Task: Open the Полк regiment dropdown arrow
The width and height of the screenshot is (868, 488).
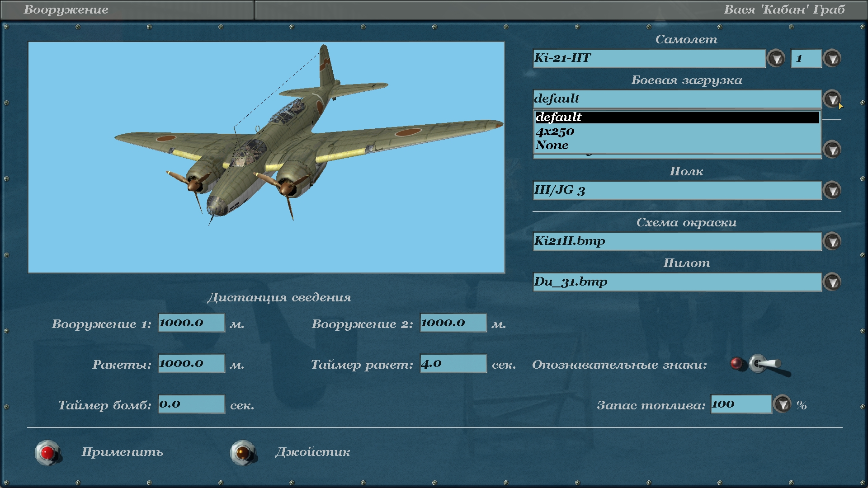Action: 832,190
